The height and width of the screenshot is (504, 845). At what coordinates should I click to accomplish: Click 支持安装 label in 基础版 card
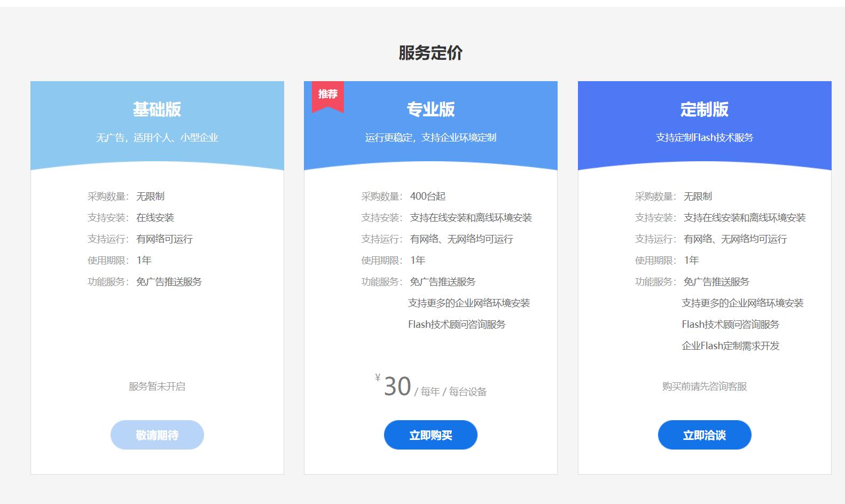(108, 218)
